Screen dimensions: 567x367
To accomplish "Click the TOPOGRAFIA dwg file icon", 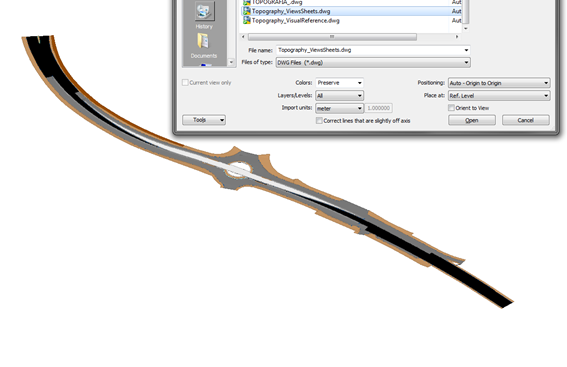I will pyautogui.click(x=247, y=3).
